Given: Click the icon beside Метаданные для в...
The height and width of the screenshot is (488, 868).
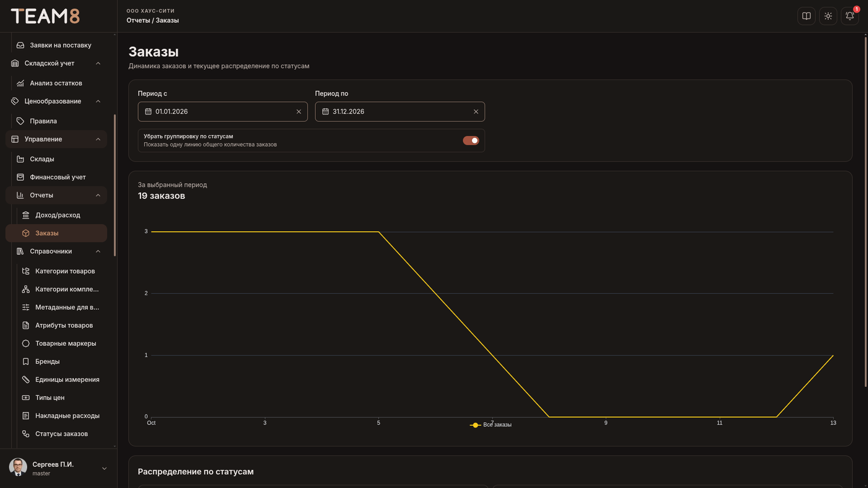Looking at the screenshot, I should pyautogui.click(x=26, y=307).
